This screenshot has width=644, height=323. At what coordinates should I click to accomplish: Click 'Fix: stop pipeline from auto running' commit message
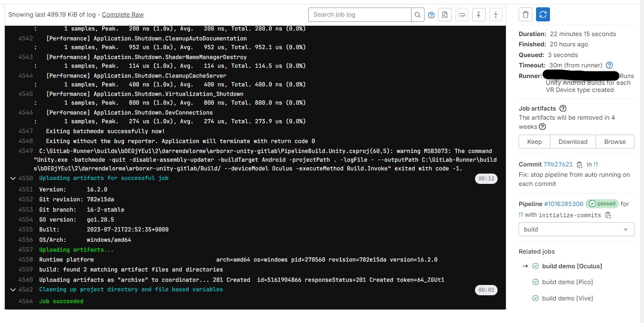pos(574,179)
